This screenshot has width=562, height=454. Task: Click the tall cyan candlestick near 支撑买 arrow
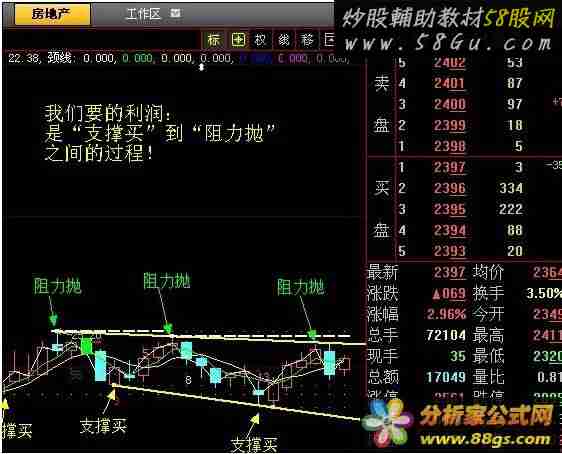click(x=100, y=365)
